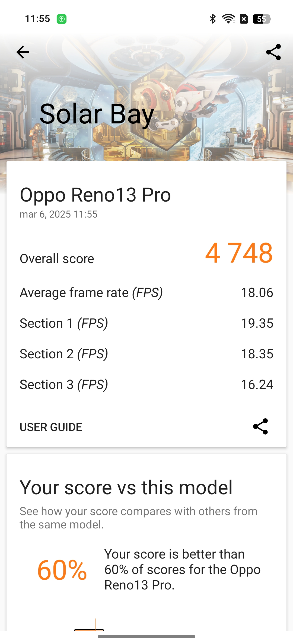Tap the 60% percentile figure
Image resolution: width=293 pixels, height=644 pixels.
[x=62, y=570]
